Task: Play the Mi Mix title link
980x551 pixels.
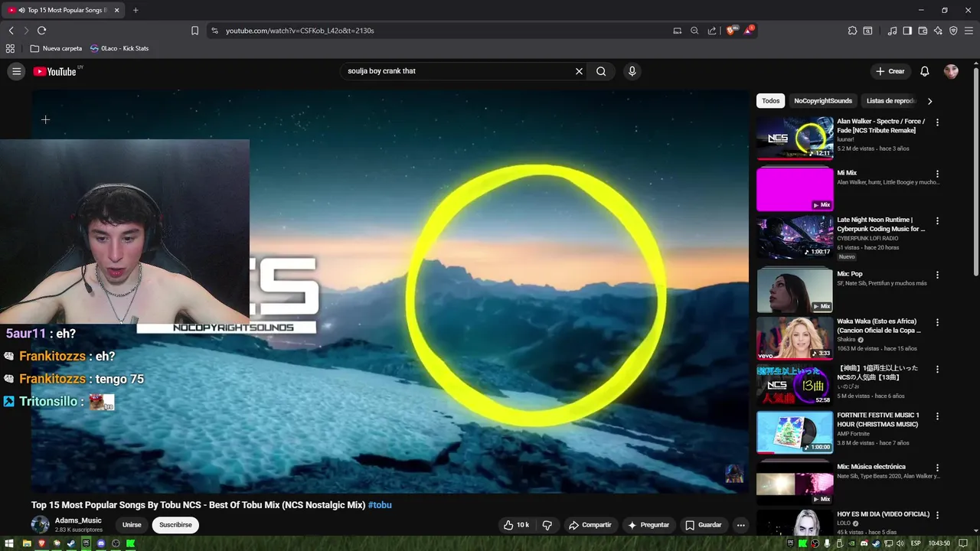Action: pos(847,173)
